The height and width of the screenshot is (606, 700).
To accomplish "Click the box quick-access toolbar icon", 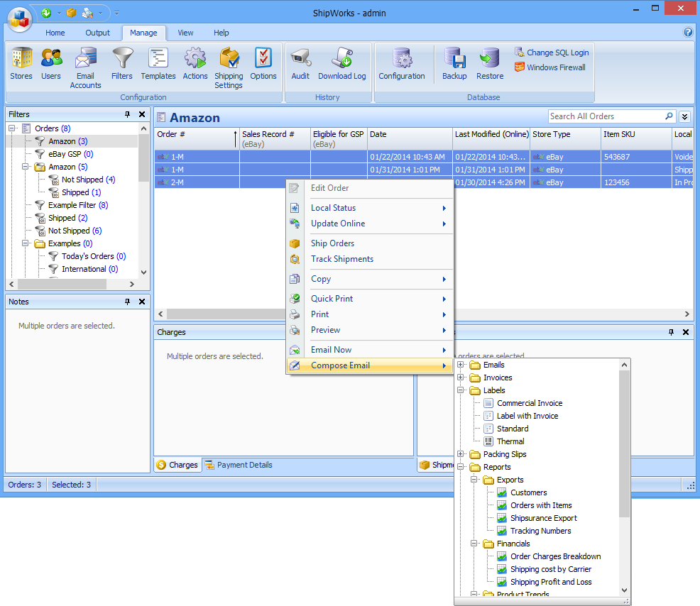I will point(71,13).
